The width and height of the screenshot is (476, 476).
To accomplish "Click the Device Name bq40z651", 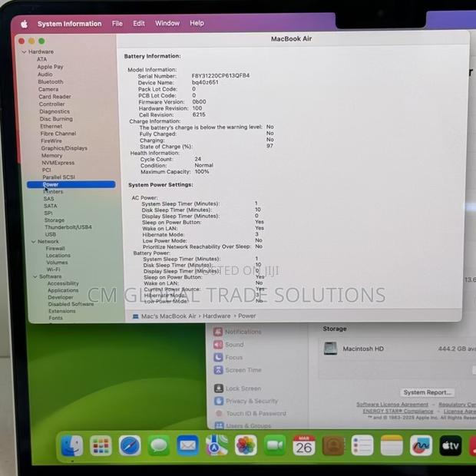I will pyautogui.click(x=205, y=82).
